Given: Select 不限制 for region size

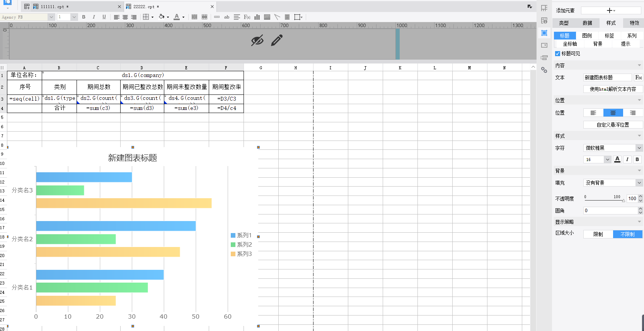Looking at the screenshot, I should tap(628, 234).
